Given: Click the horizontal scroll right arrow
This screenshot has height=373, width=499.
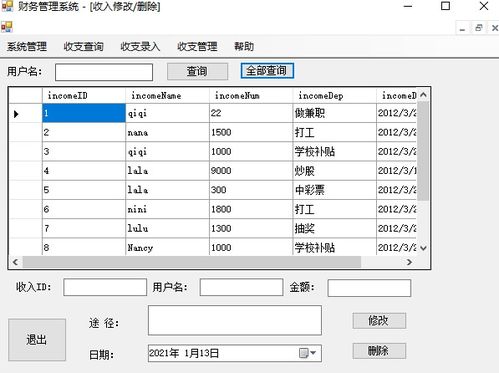Looking at the screenshot, I should [409, 262].
